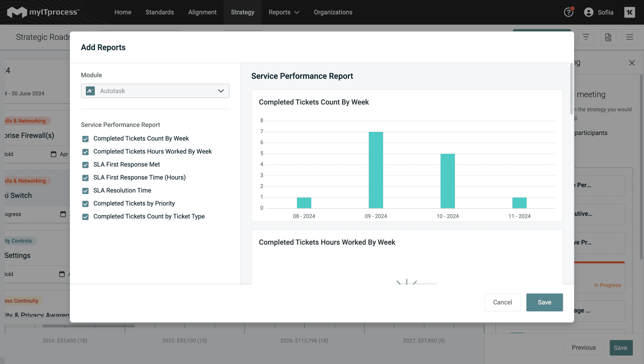This screenshot has width=644, height=364.
Task: Select the Home menu item
Action: [x=123, y=12]
